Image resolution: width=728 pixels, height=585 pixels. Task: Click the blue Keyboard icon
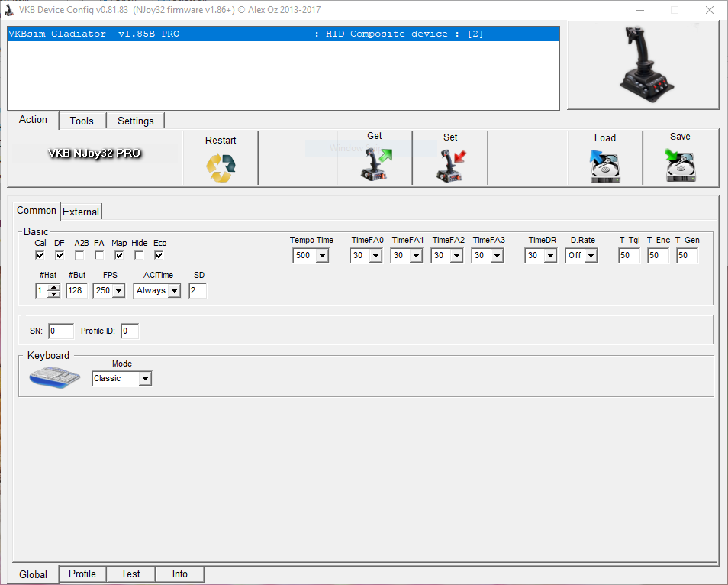pos(55,377)
